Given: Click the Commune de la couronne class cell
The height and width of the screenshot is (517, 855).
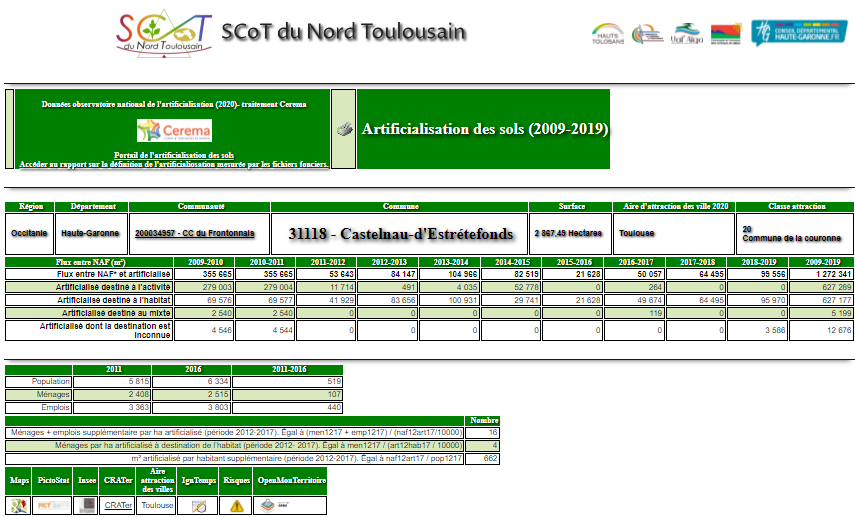Looking at the screenshot, I should (795, 234).
